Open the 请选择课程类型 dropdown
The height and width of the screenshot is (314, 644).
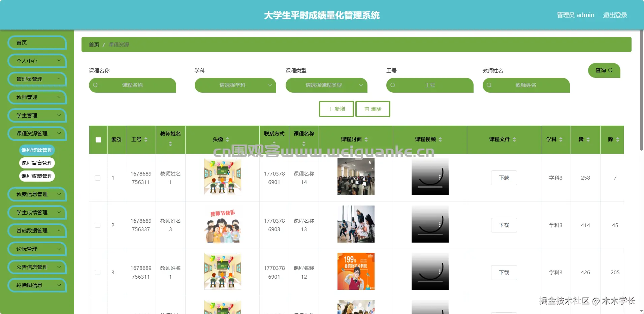tap(326, 85)
